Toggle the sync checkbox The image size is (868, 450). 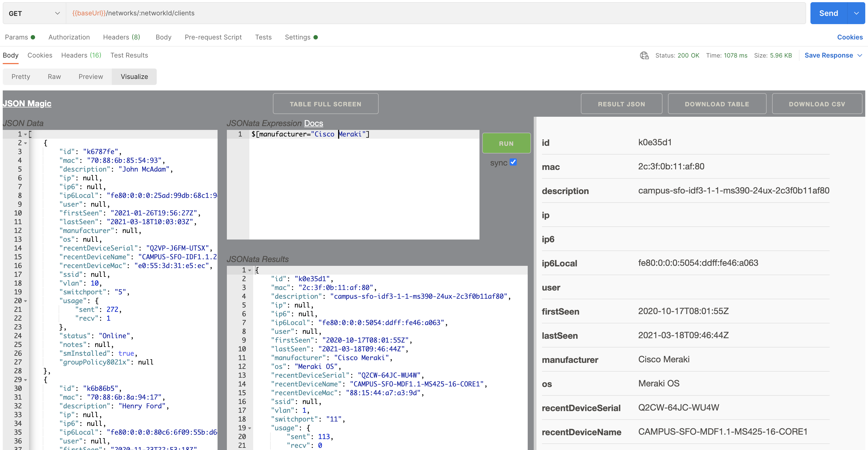(x=513, y=162)
